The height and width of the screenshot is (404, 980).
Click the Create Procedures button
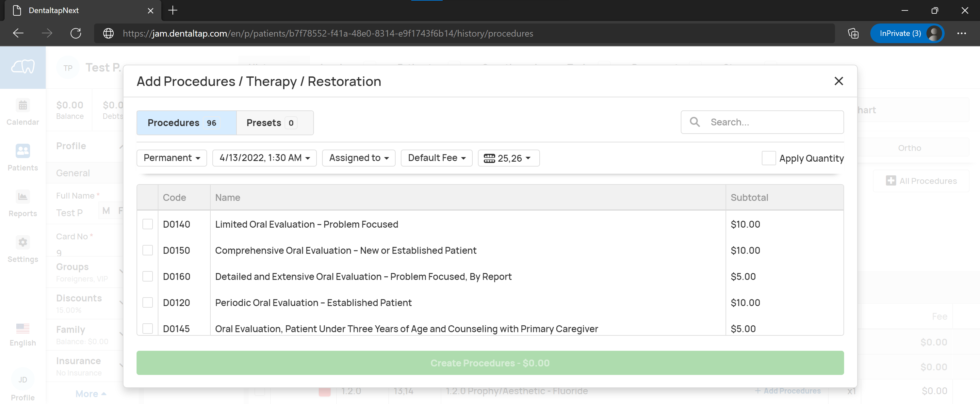pos(490,363)
